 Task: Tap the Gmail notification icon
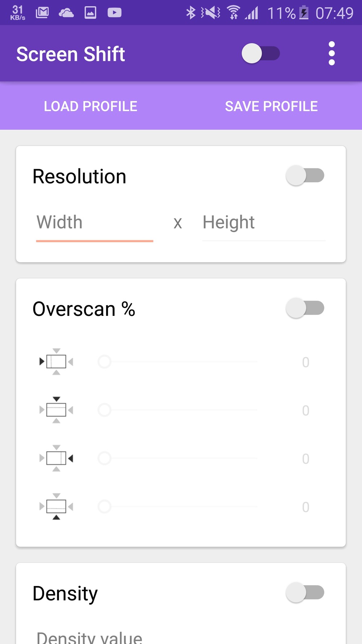[x=42, y=13]
